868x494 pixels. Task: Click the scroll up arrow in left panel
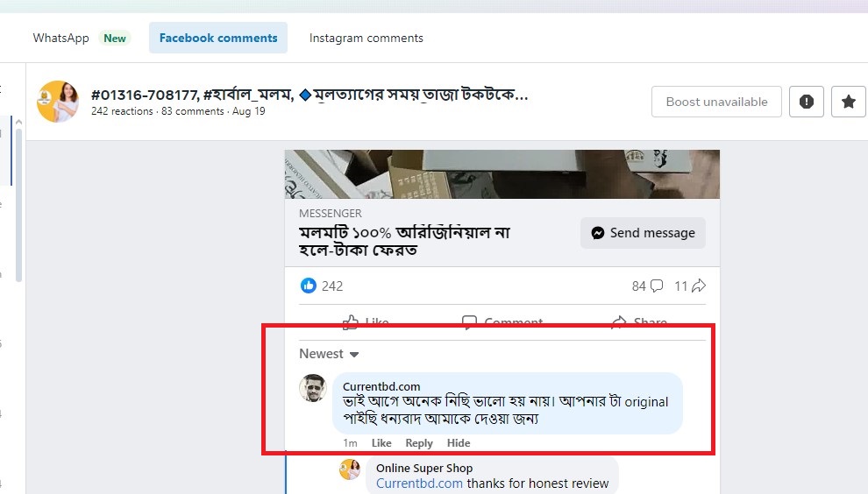pos(18,122)
